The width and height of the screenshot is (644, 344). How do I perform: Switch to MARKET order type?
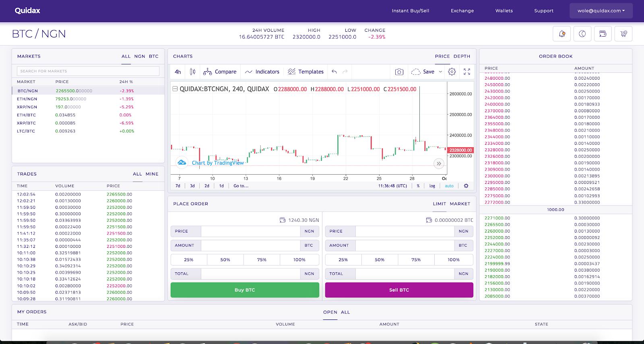(460, 204)
